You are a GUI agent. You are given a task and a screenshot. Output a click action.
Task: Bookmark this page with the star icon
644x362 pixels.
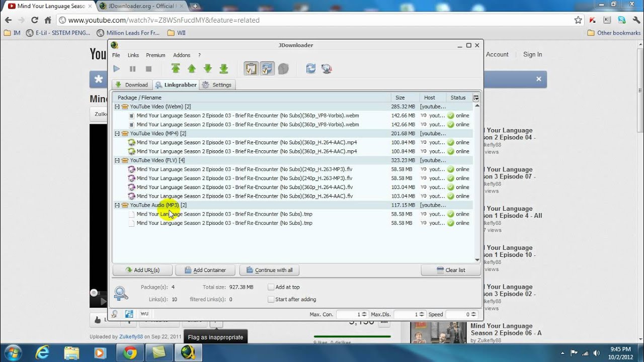(x=578, y=20)
